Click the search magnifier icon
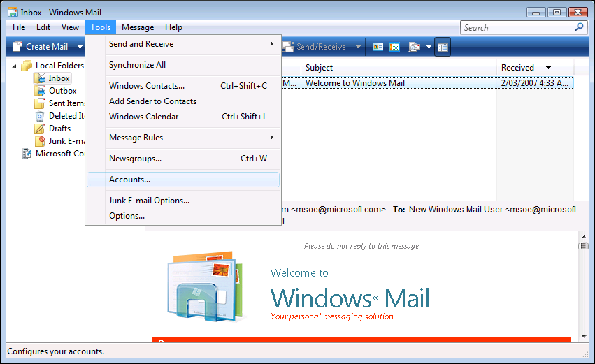The image size is (595, 364). (x=579, y=27)
